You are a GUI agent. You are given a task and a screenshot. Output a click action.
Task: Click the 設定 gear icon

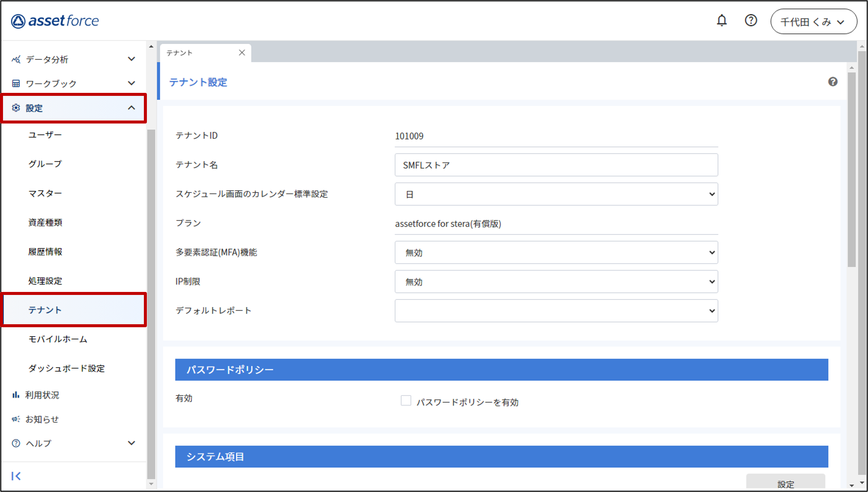(x=16, y=108)
